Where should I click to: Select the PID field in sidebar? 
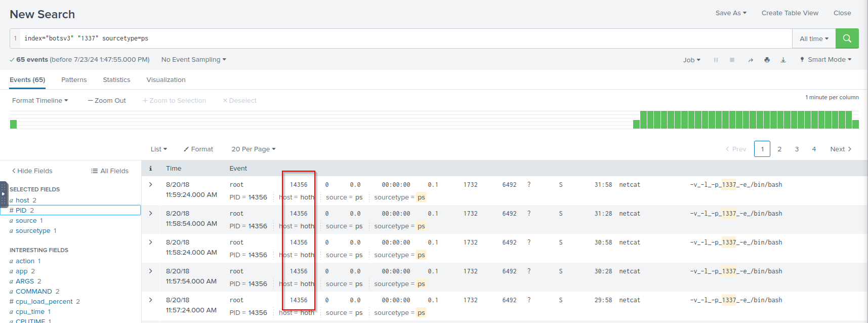pos(21,210)
